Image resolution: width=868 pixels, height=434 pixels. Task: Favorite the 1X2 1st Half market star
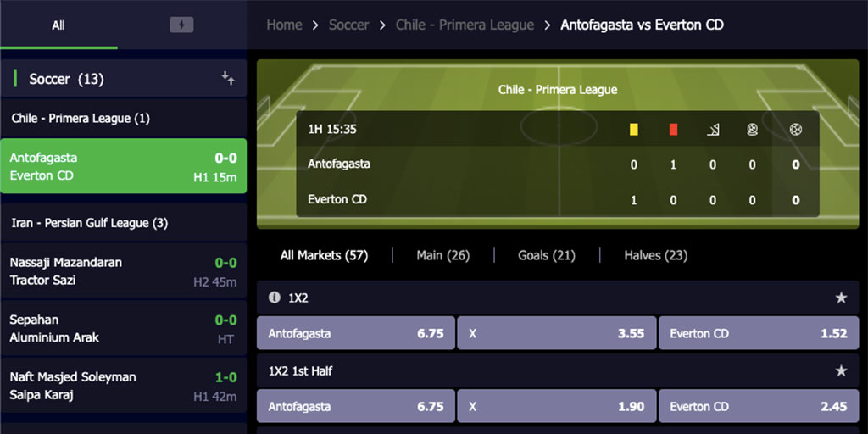point(841,371)
